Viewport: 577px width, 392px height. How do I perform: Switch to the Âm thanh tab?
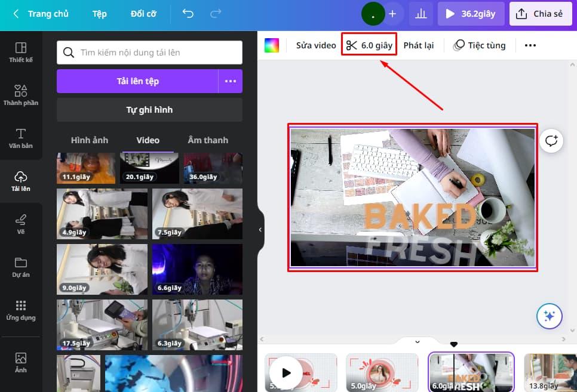click(207, 140)
